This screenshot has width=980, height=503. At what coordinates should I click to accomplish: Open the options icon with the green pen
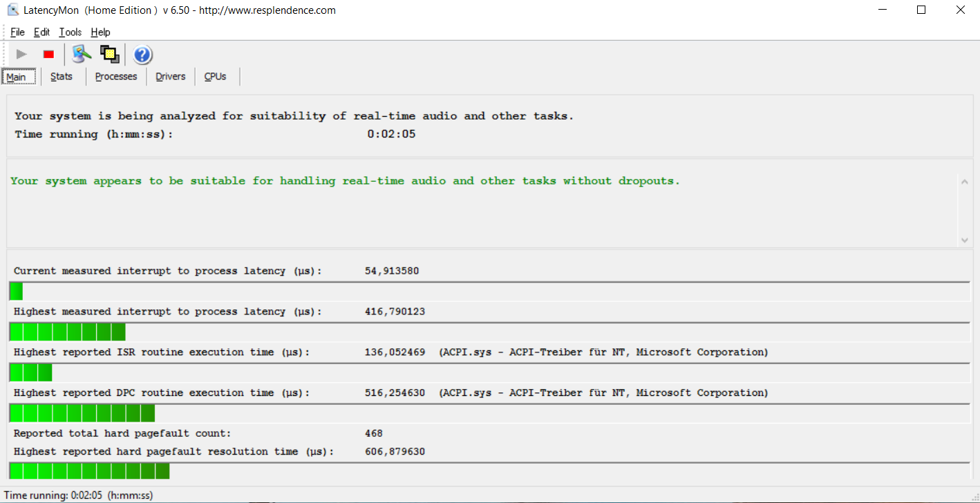point(82,54)
